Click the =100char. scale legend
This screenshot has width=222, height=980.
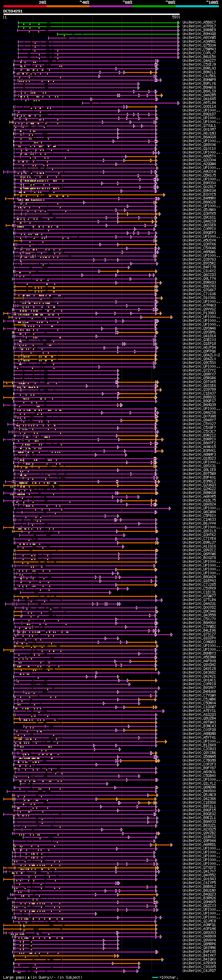[x=164, y=977]
